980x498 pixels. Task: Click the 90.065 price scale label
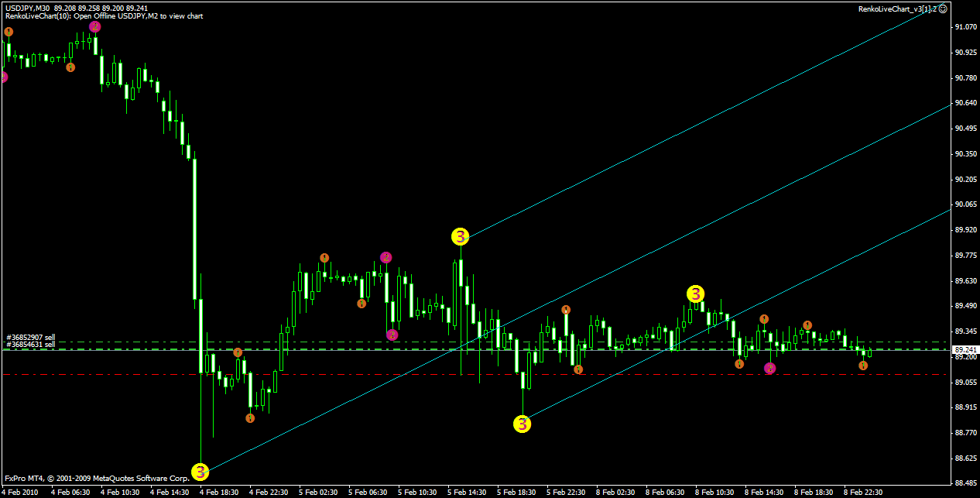coord(965,204)
